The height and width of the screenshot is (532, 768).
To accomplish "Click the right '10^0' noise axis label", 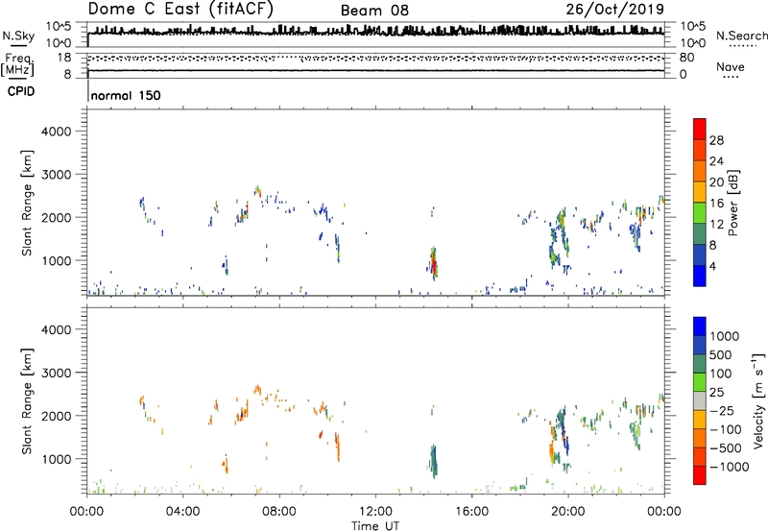I will (693, 43).
